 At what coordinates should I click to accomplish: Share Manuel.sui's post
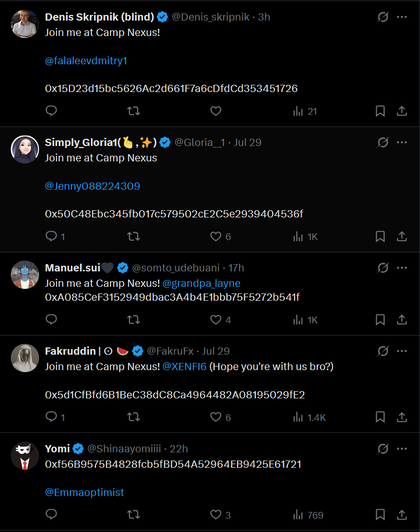[402, 320]
